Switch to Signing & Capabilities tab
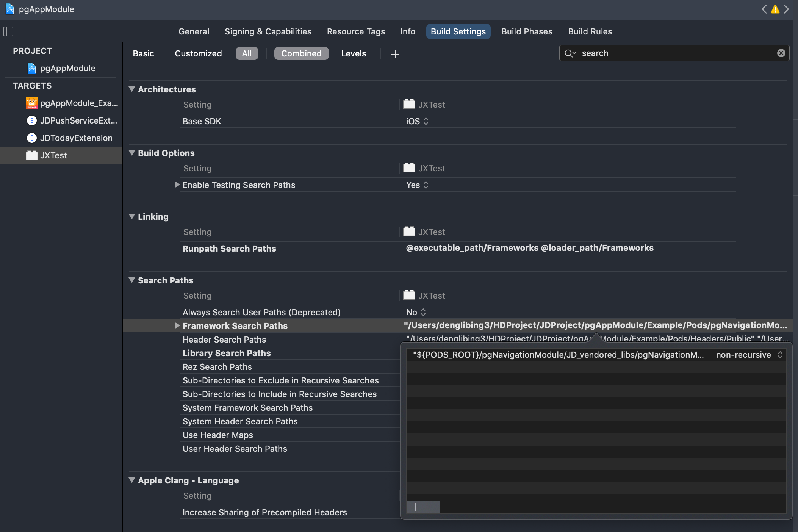This screenshot has height=532, width=798. click(268, 31)
